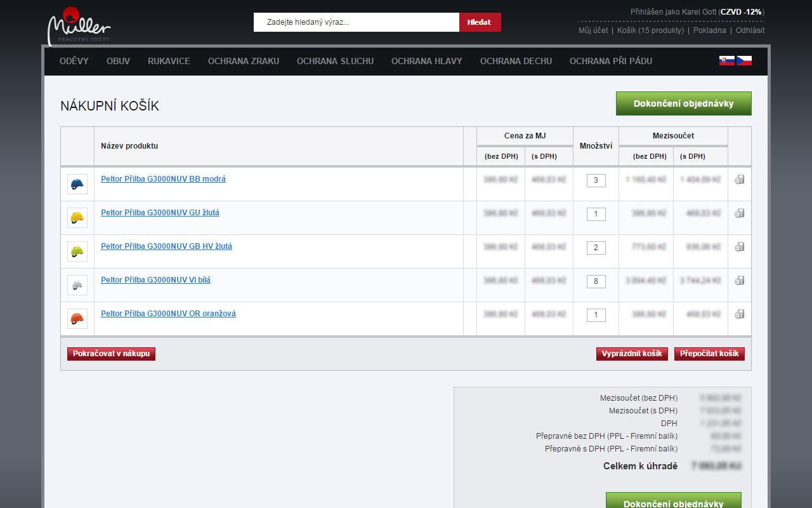Go to Pokladna
Viewport: 812px width, 508px height.
coord(710,30)
